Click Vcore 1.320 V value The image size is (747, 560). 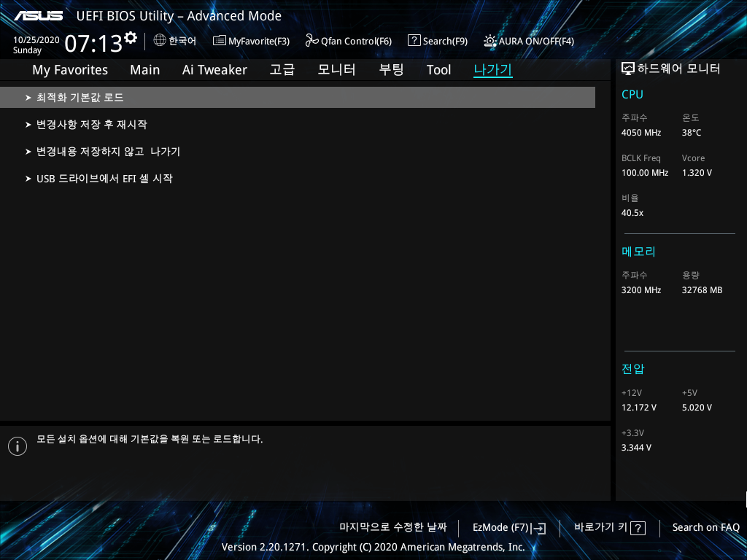[x=697, y=173]
